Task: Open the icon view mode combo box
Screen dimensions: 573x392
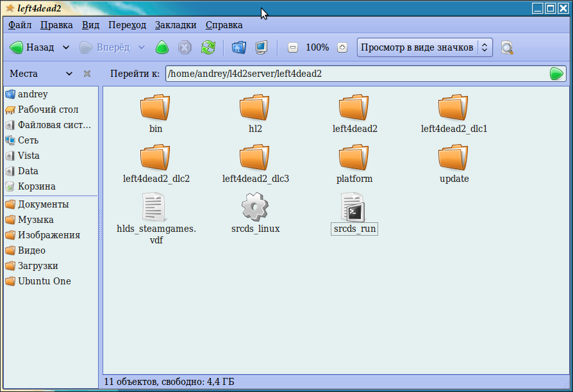Action: [424, 47]
